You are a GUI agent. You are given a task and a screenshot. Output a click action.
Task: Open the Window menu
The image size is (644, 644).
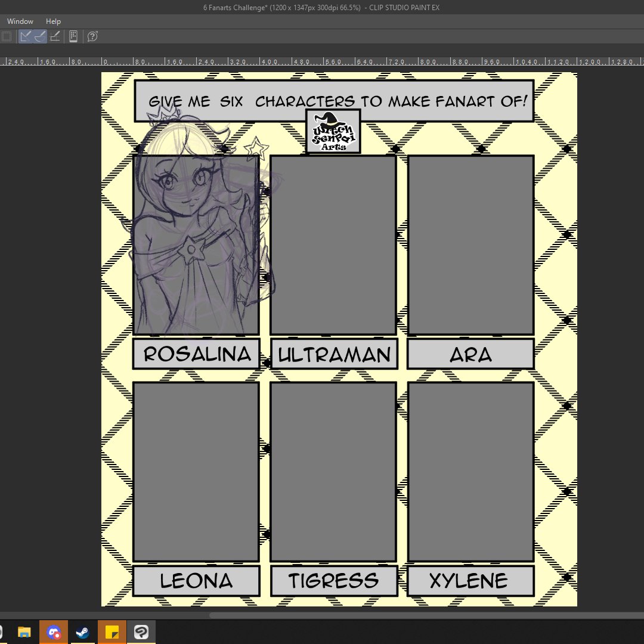pos(20,21)
